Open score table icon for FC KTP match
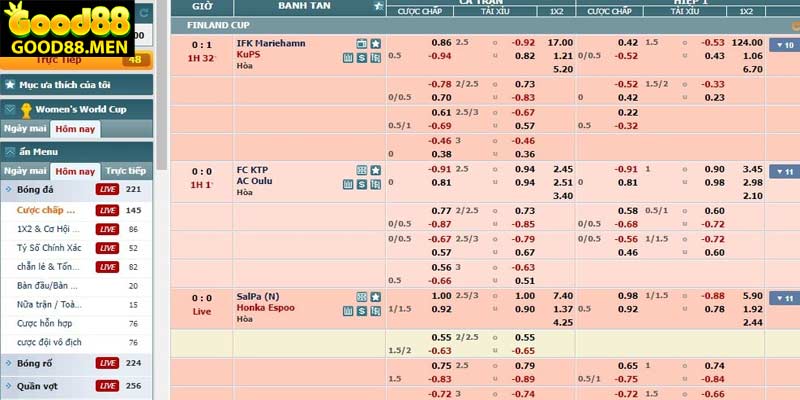Image resolution: width=800 pixels, height=400 pixels. pos(376,184)
